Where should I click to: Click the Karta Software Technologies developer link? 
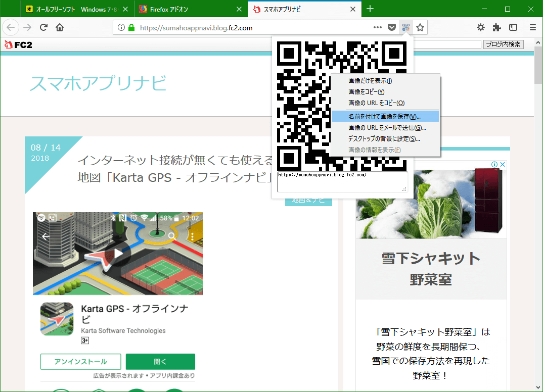click(123, 330)
